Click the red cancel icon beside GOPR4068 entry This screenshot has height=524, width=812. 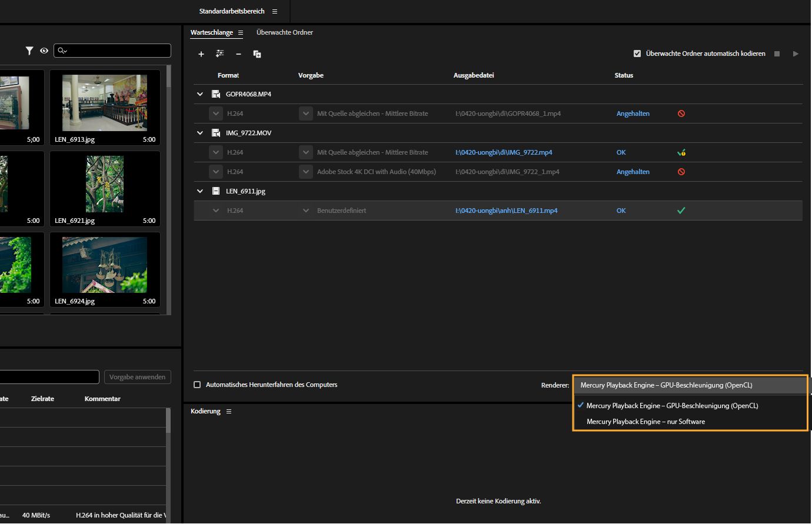pyautogui.click(x=681, y=113)
